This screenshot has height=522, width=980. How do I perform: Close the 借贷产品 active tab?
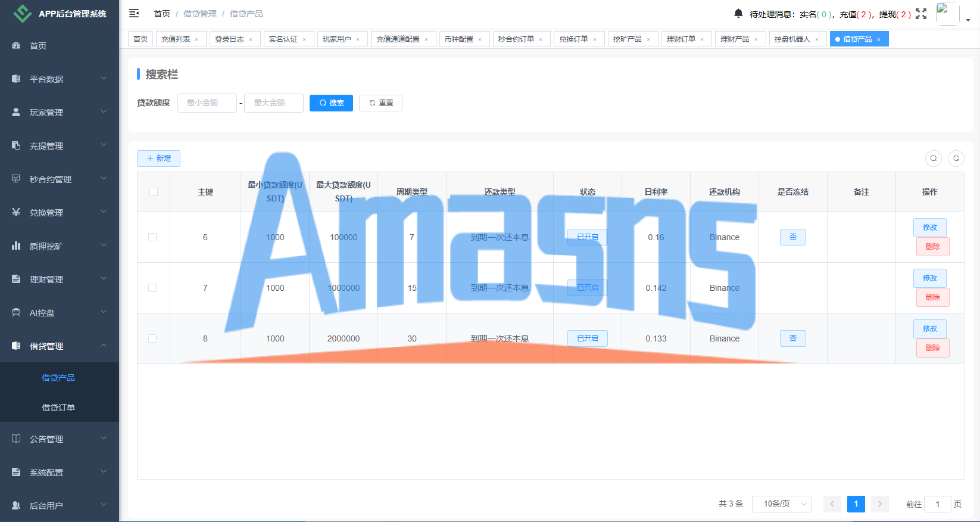pos(879,39)
